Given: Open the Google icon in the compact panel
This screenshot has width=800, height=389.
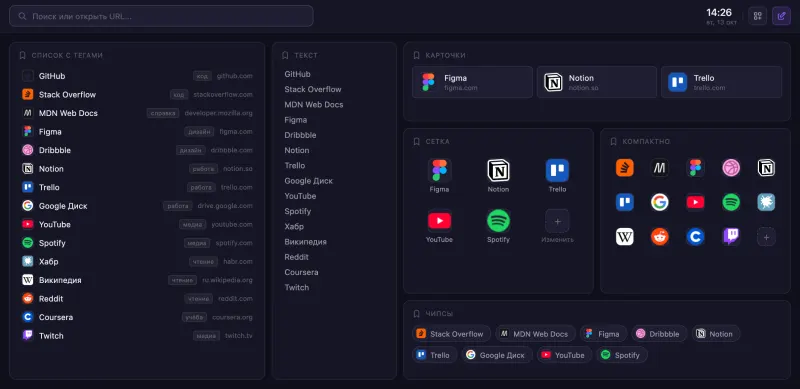Looking at the screenshot, I should pyautogui.click(x=660, y=202).
